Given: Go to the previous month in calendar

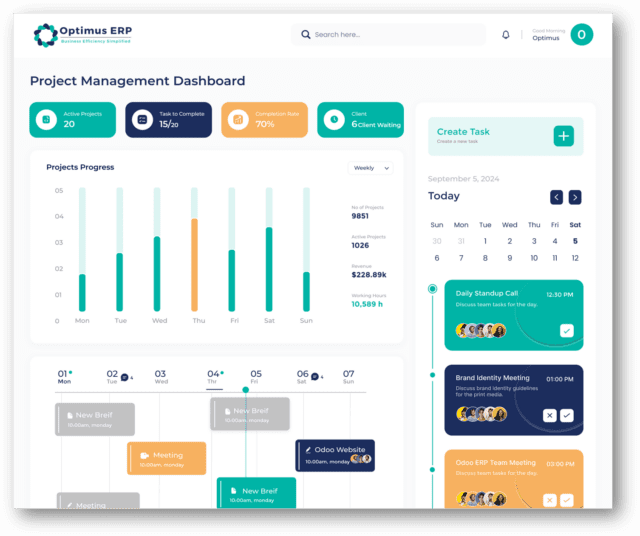Looking at the screenshot, I should pos(556,197).
